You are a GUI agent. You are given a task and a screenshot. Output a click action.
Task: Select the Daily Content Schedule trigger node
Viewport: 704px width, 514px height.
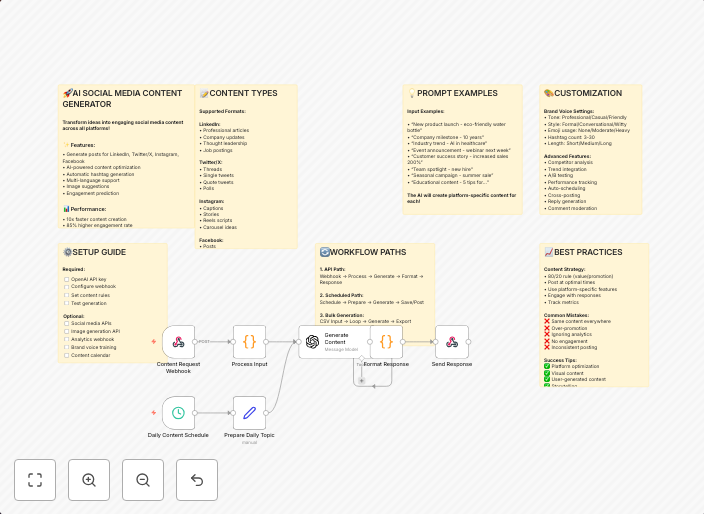(178, 412)
